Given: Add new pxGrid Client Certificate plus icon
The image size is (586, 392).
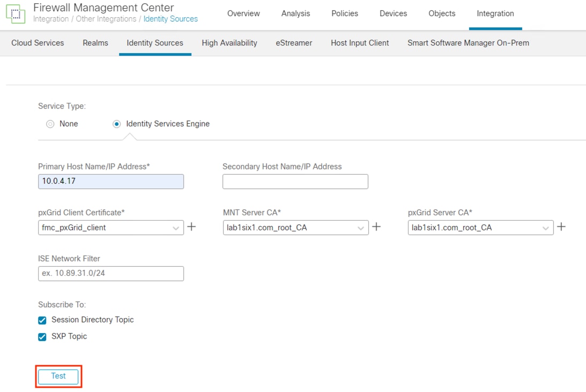Looking at the screenshot, I should pos(191,227).
